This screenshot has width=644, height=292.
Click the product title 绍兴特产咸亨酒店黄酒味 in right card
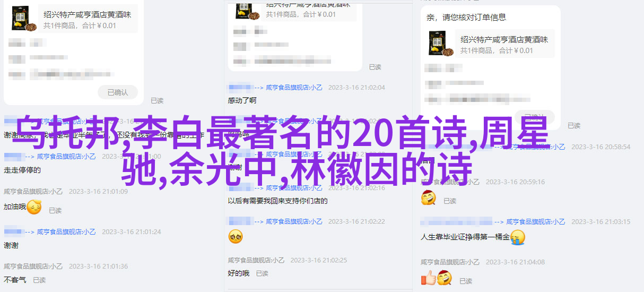pyautogui.click(x=504, y=39)
